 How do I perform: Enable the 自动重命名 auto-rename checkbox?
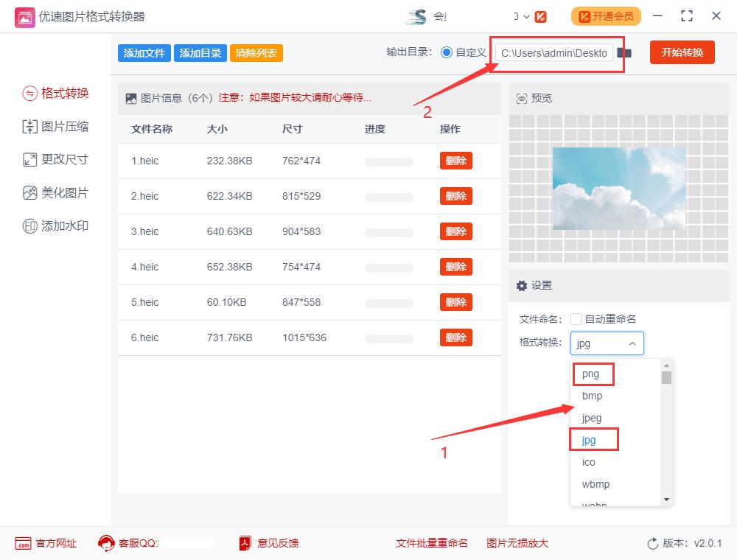(576, 318)
